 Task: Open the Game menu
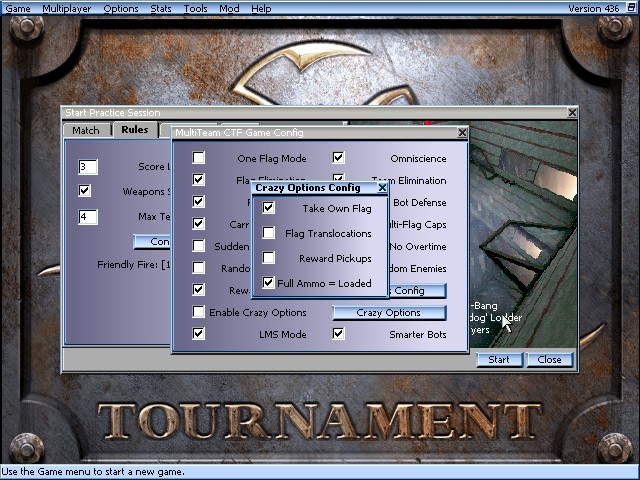(17, 8)
